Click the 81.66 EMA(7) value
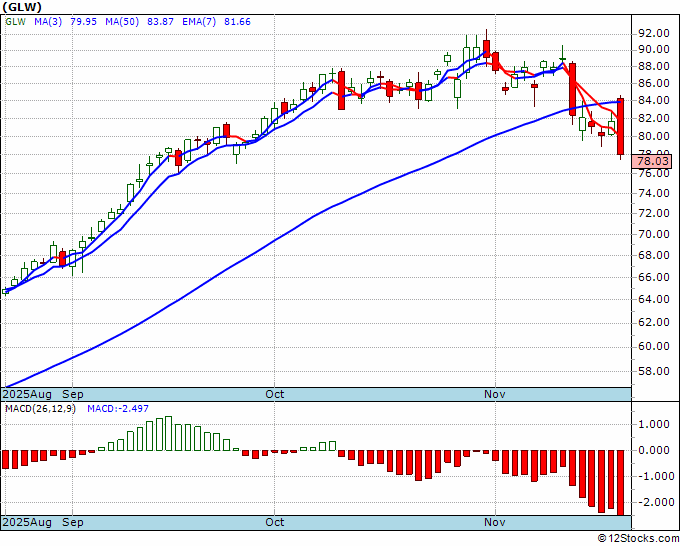The width and height of the screenshot is (680, 546). [x=237, y=22]
